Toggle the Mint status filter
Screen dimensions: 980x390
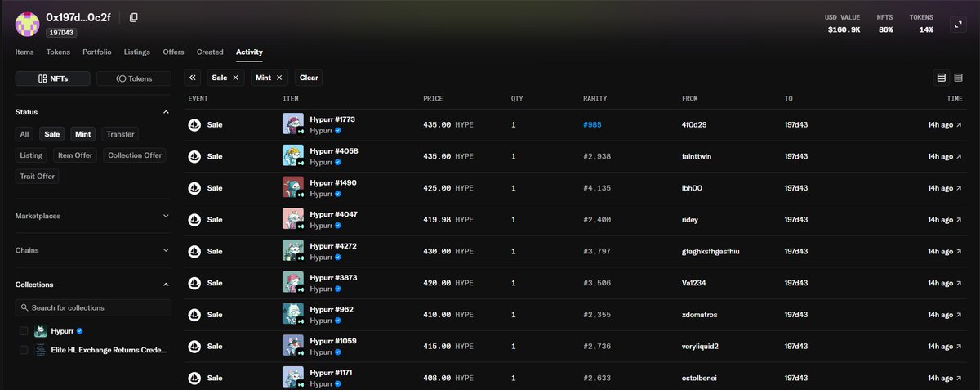click(83, 134)
